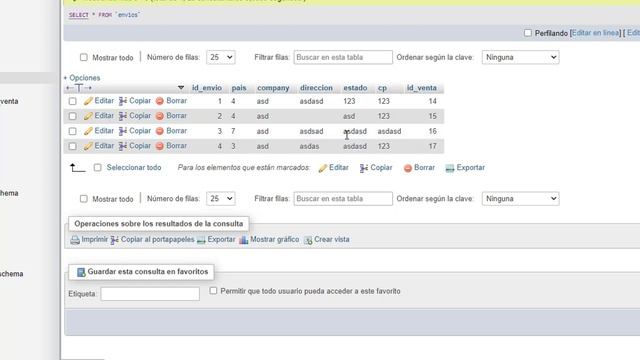Tick the checkbox for row id_envio 3
This screenshot has height=360, width=640.
tap(73, 131)
